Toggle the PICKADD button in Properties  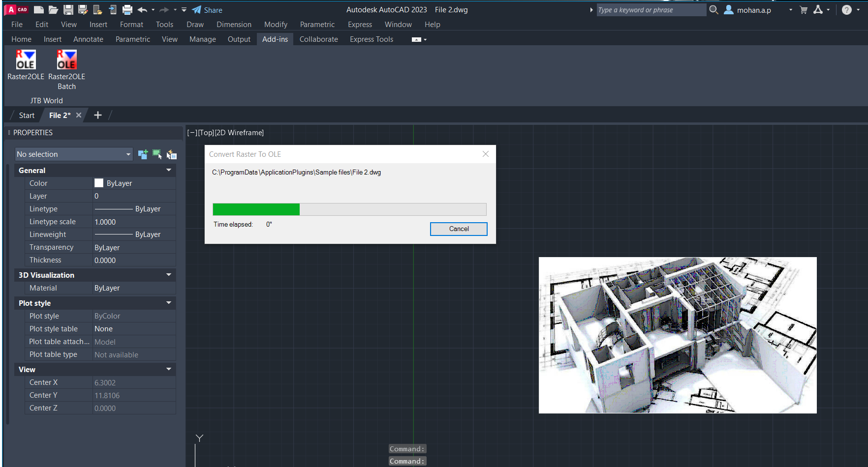pos(143,154)
